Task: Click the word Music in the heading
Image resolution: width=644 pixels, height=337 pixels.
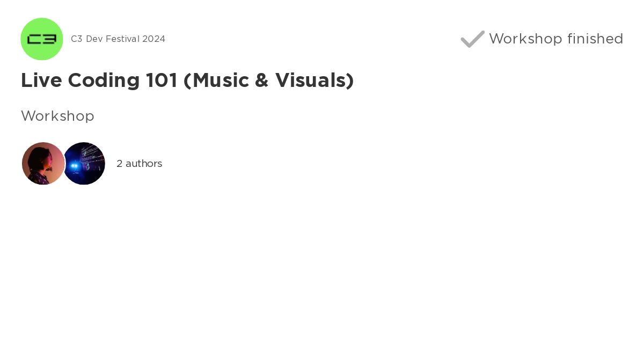Action: (x=221, y=80)
